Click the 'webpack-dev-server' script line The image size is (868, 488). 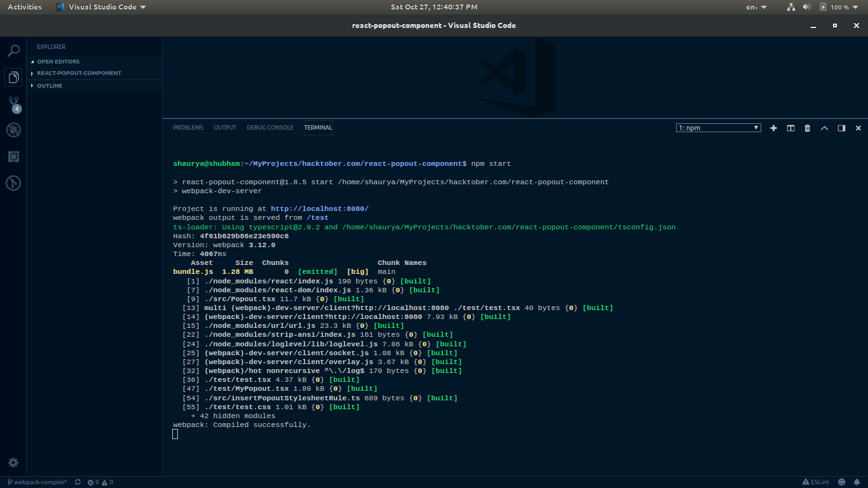217,191
